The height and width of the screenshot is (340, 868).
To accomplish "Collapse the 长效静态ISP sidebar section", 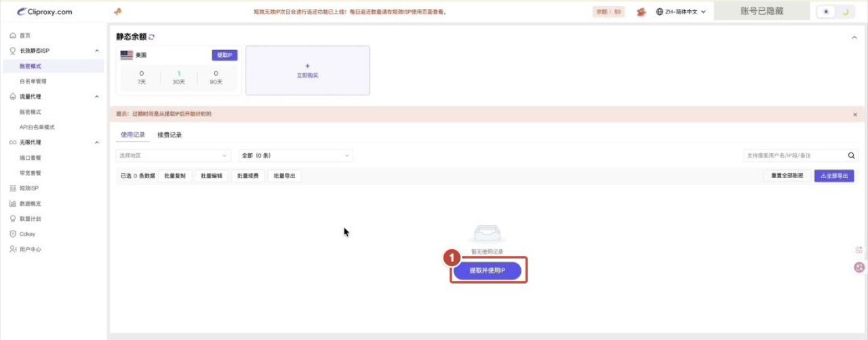I will coord(97,51).
